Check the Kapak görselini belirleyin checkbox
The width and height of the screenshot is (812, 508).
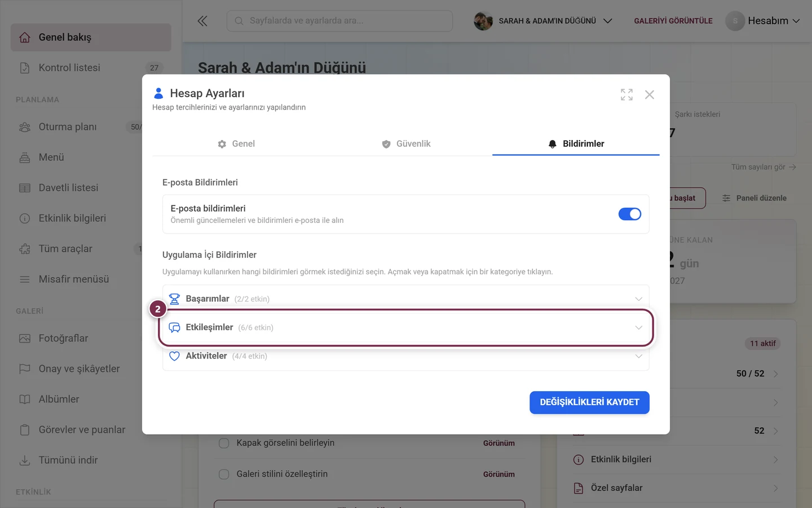click(224, 443)
